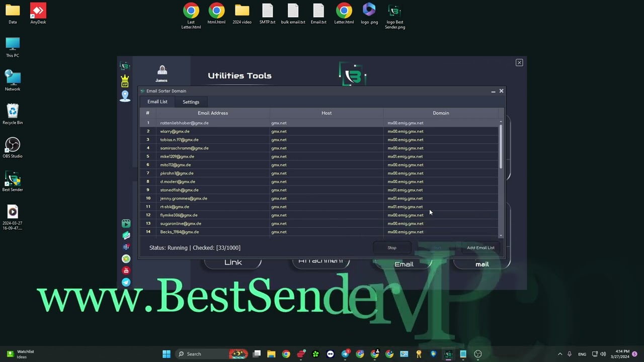Open the Windows Start button
The image size is (644, 362).
click(x=167, y=354)
